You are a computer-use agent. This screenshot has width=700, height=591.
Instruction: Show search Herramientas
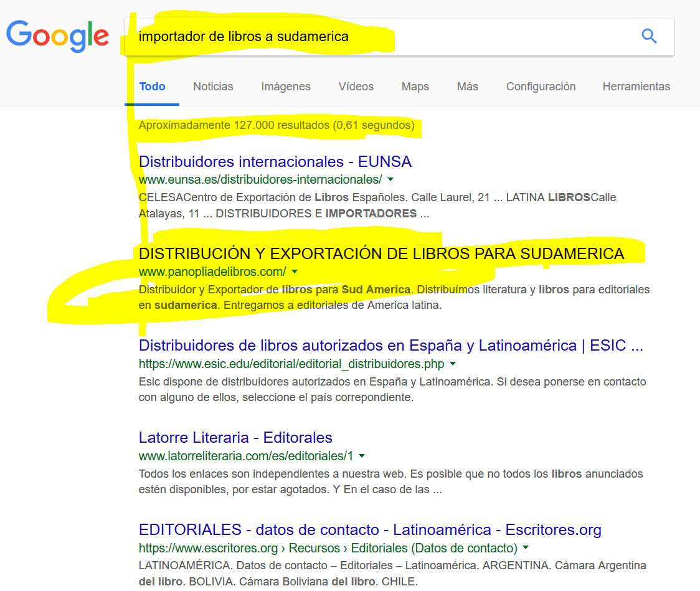[636, 87]
